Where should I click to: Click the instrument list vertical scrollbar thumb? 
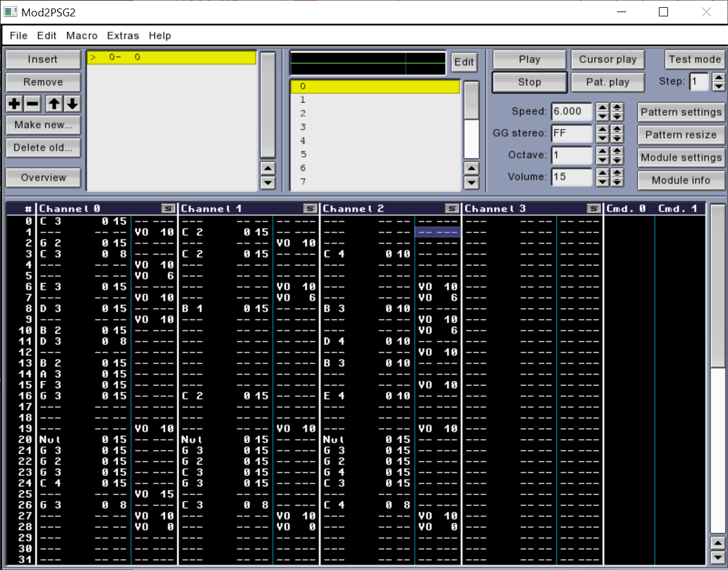(x=471, y=100)
